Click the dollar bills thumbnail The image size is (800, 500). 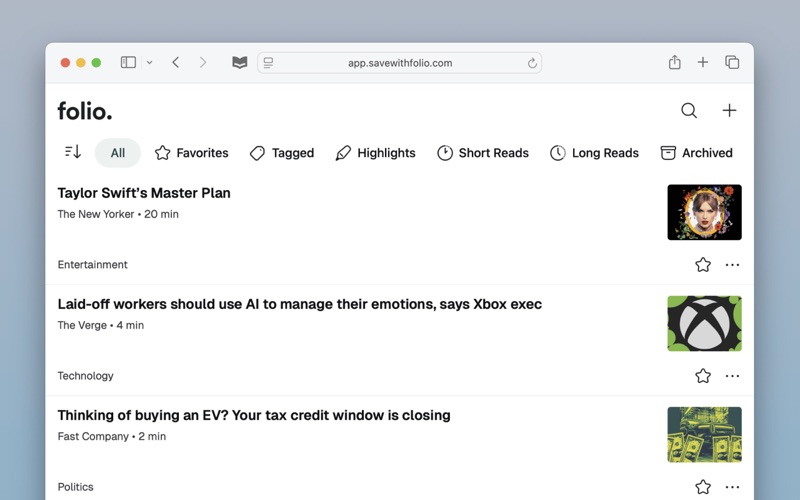(704, 435)
